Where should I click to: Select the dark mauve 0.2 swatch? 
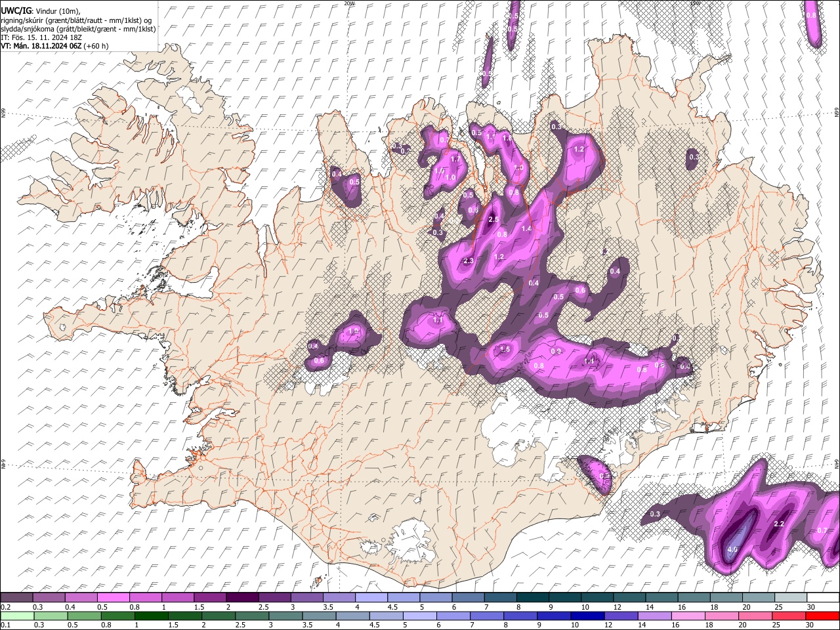point(16,597)
